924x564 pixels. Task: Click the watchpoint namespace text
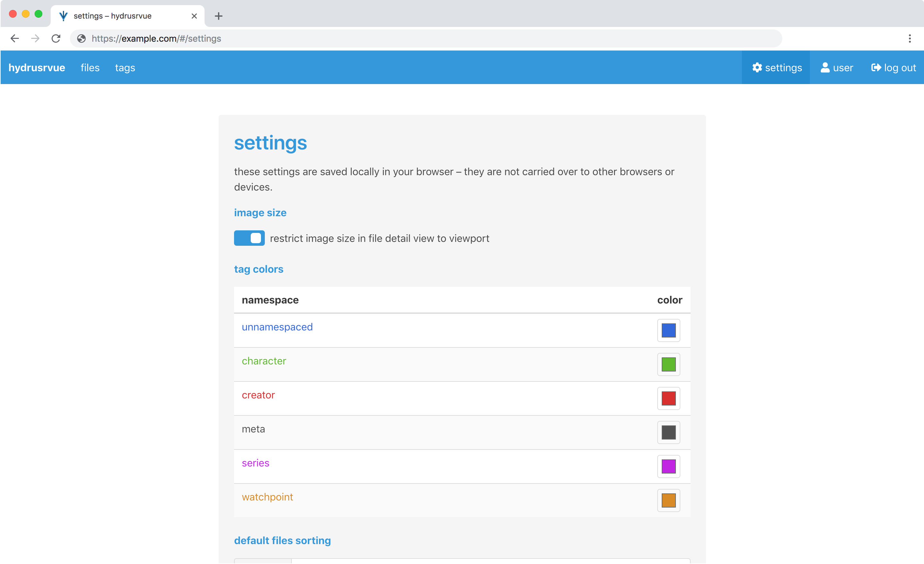[267, 497]
